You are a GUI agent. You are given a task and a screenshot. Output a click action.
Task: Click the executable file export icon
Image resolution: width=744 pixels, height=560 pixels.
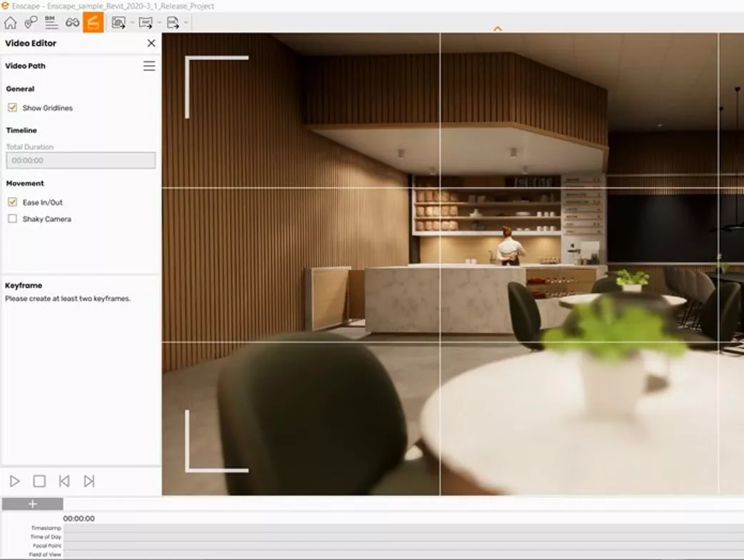coord(173,22)
